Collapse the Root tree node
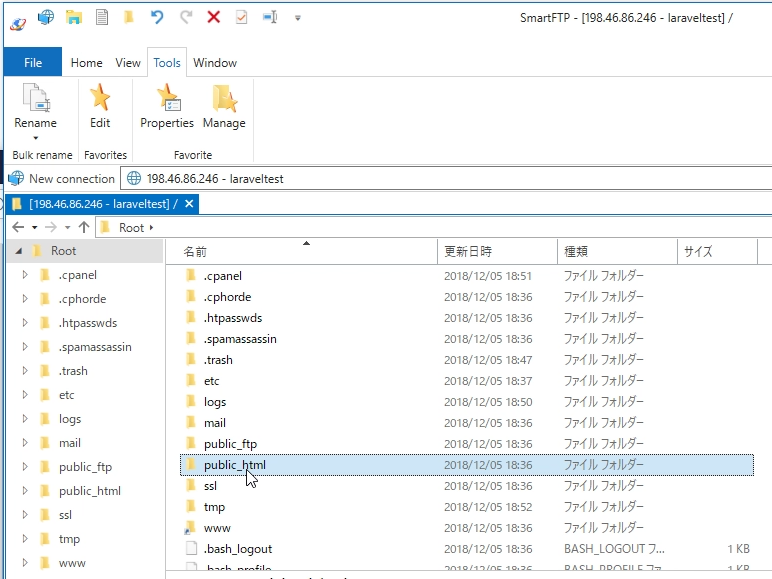The image size is (772, 579). 19,251
